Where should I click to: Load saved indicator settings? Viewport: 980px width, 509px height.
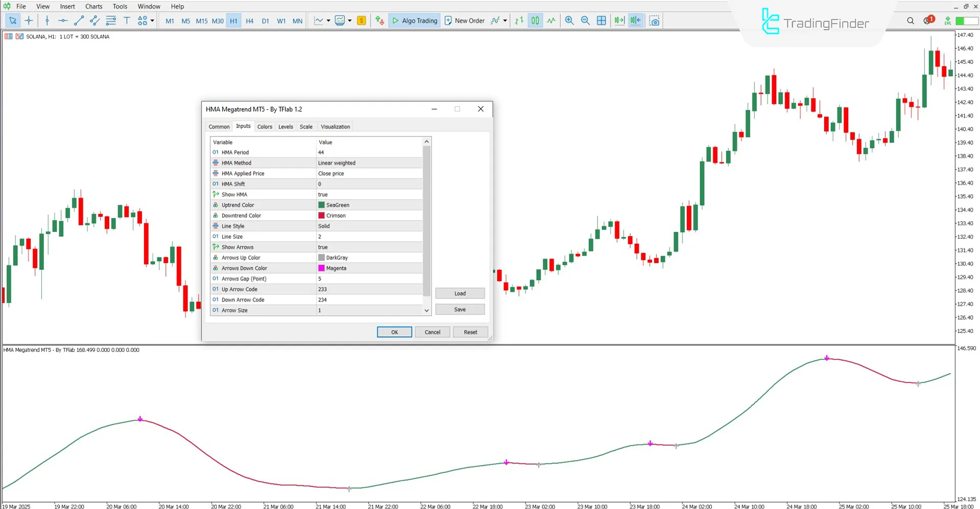tap(459, 293)
